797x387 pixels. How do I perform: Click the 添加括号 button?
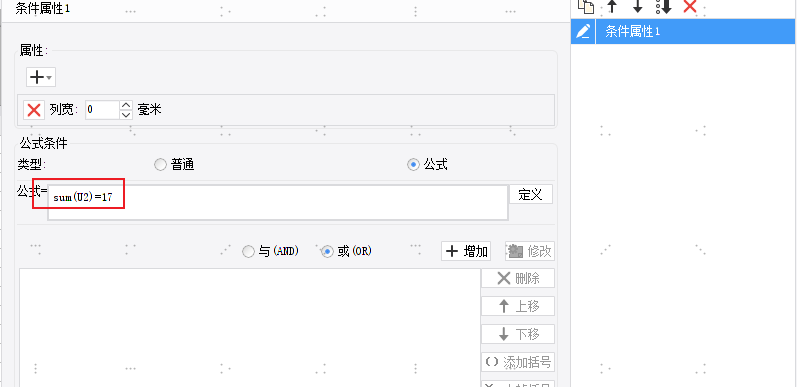tap(518, 362)
